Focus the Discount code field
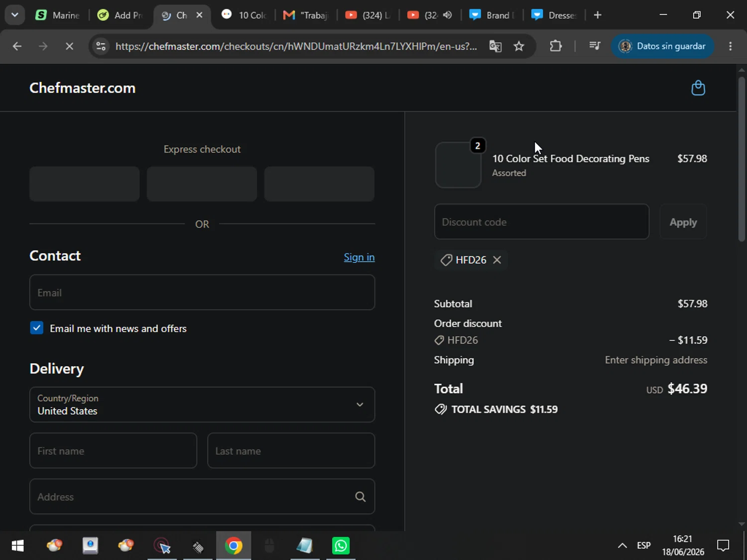 coord(542,222)
